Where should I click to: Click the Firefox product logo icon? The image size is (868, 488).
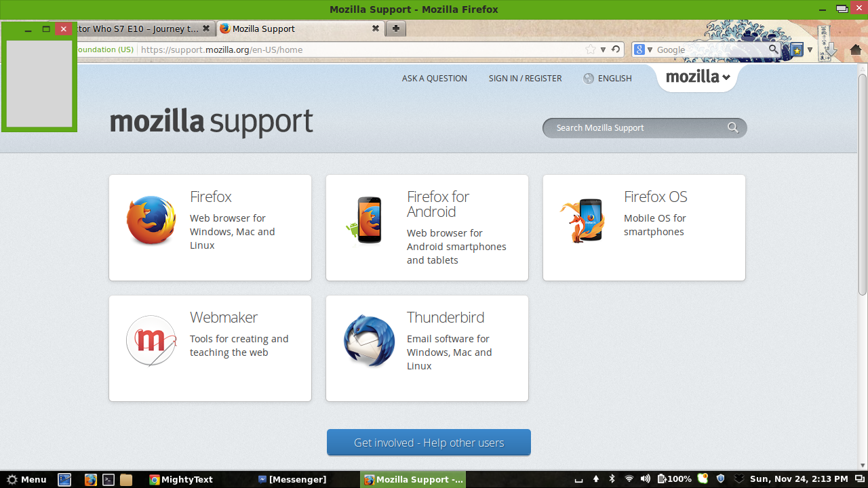151,220
